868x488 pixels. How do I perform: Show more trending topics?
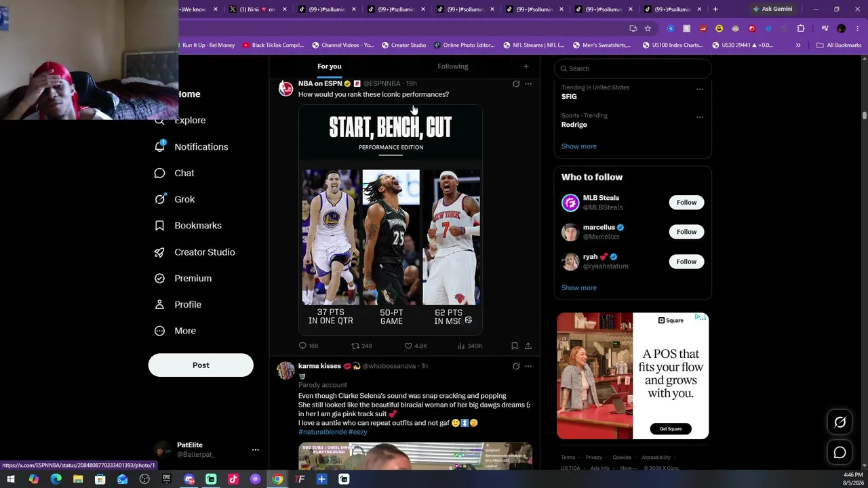pyautogui.click(x=579, y=146)
